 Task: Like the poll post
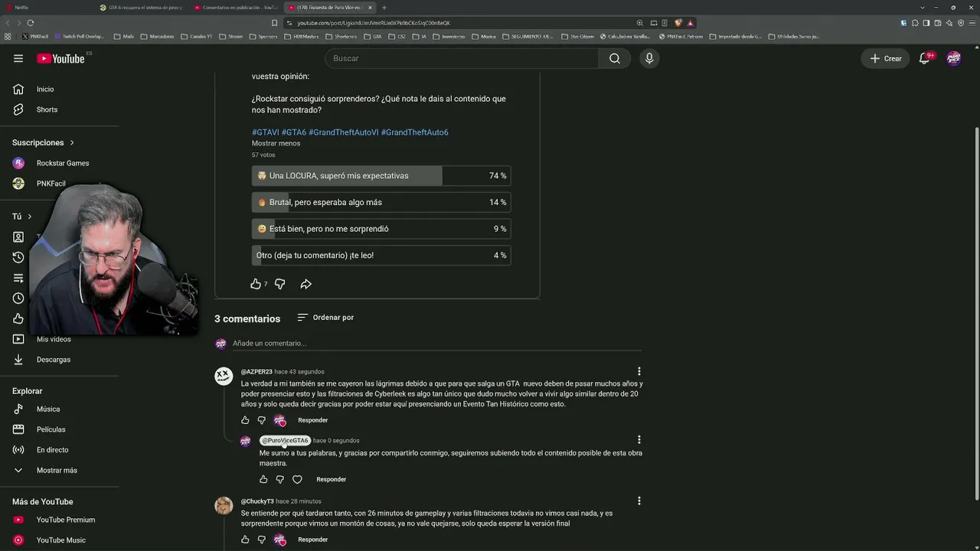tap(256, 284)
